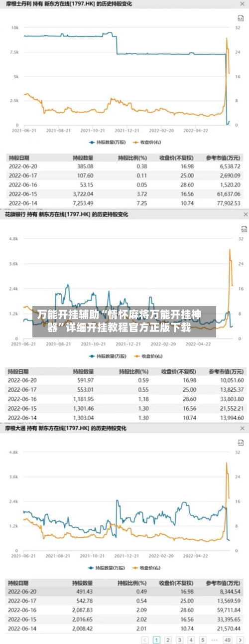The image size is (249, 644).
Task: Click the 摩根大通 持有 新东方在线 panel title
Action: 66,428
